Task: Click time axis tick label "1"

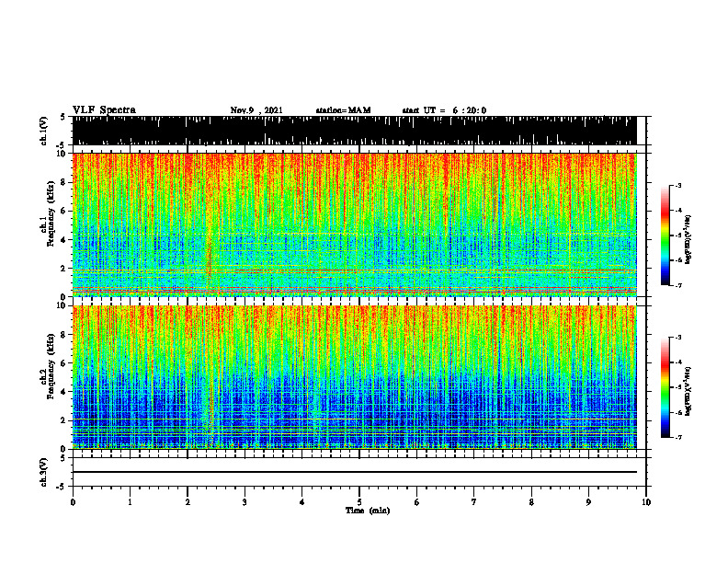Action: [130, 502]
